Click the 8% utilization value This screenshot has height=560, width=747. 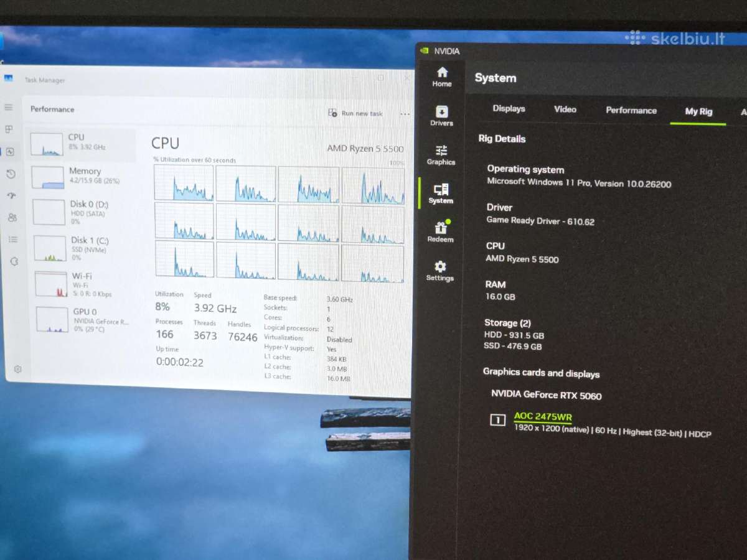[162, 307]
